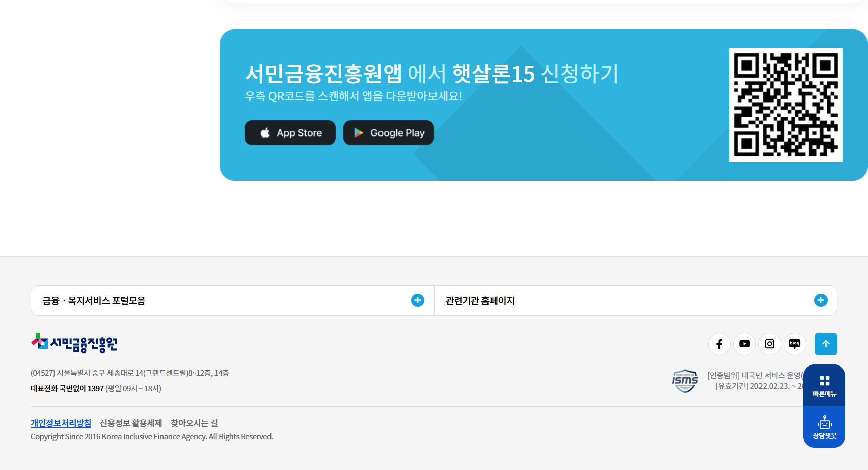Click the back-to-top arrow button
The image size is (868, 470).
coord(826,344)
